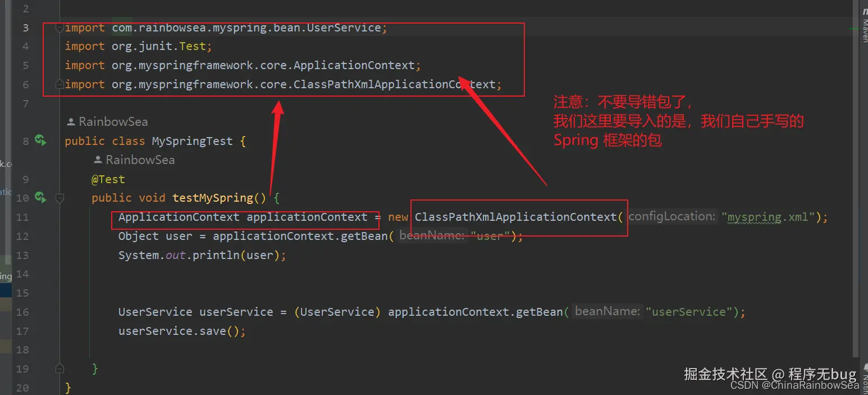Click the Object user declaration on line 12
Screen dimensions: 868x395
(155, 236)
